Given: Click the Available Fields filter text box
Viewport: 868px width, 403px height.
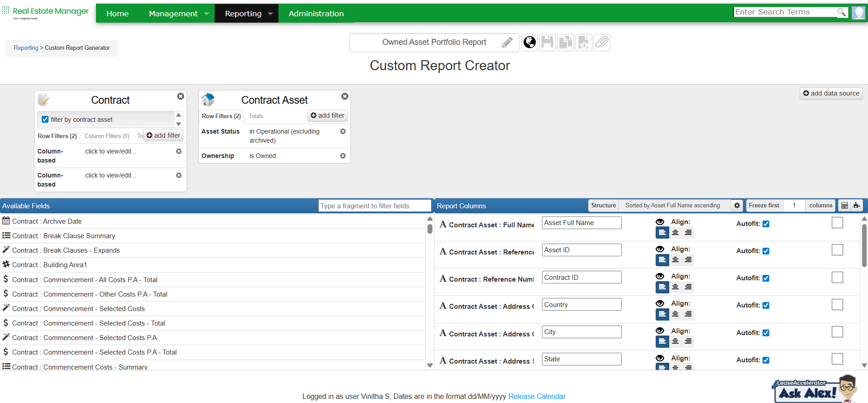Looking at the screenshot, I should pos(375,206).
